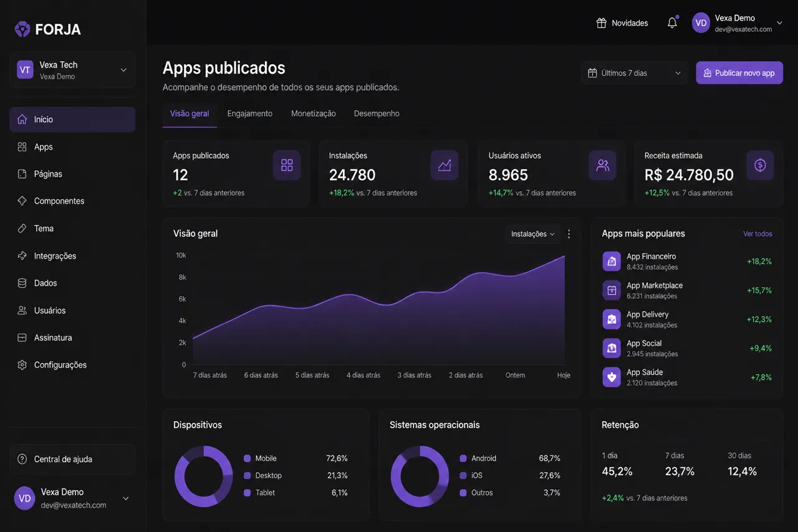Click the Dados database icon
The height and width of the screenshot is (532, 798).
click(22, 283)
